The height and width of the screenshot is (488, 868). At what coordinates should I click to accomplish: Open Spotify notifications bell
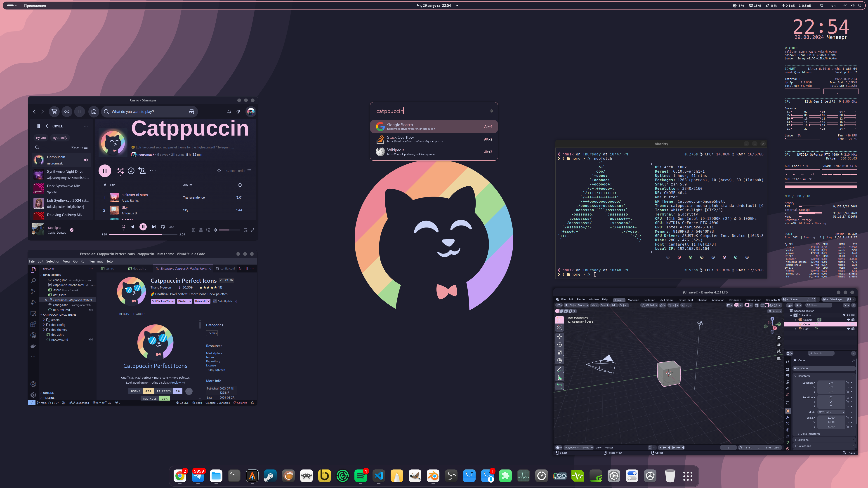(x=229, y=112)
